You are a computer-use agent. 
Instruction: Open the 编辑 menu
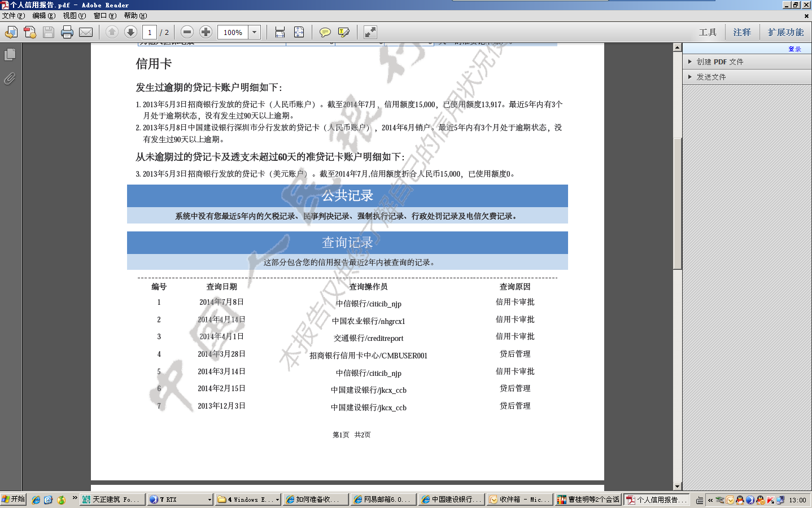(x=43, y=16)
